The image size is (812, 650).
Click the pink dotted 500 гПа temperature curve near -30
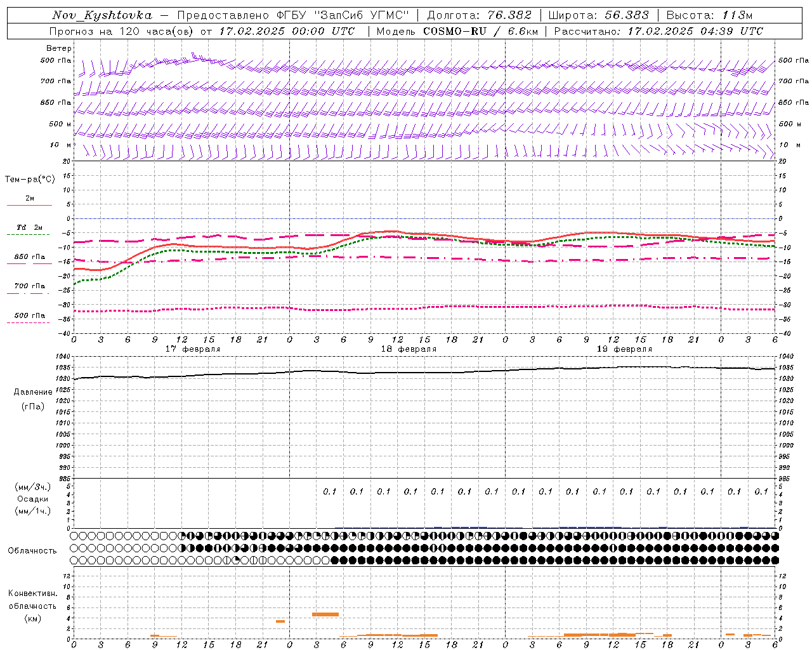(425, 307)
